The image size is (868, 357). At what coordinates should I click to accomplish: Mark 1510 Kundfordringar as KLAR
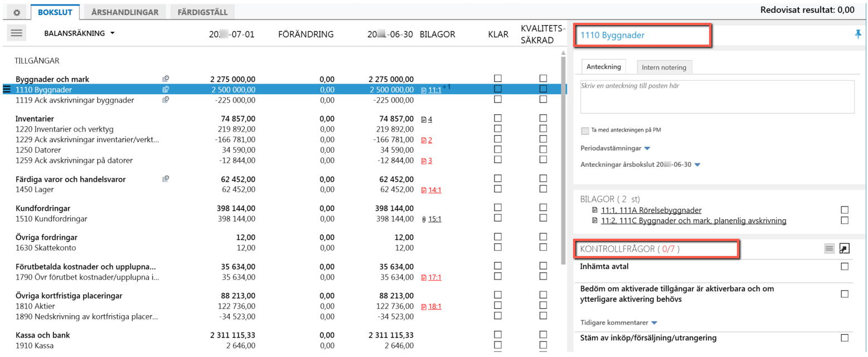[x=498, y=219]
